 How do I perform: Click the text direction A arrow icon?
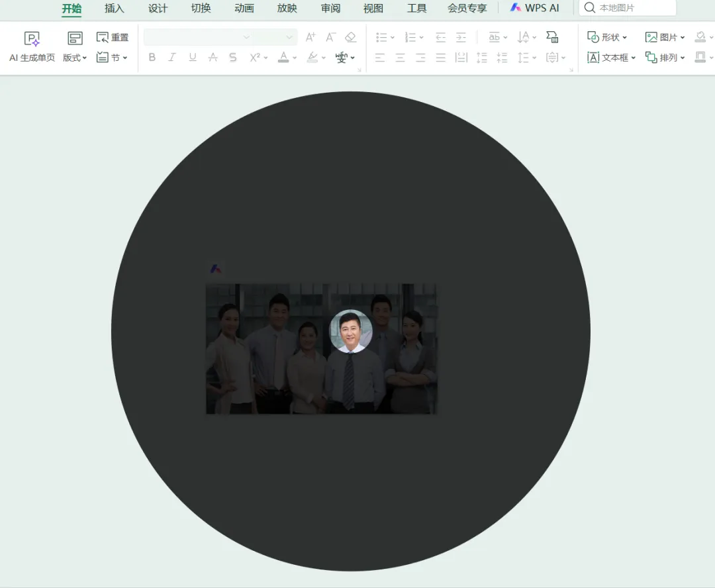pos(524,37)
